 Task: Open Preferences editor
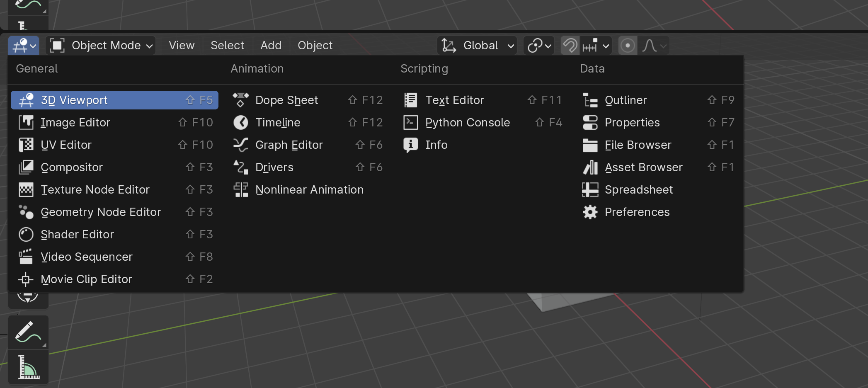click(659, 212)
